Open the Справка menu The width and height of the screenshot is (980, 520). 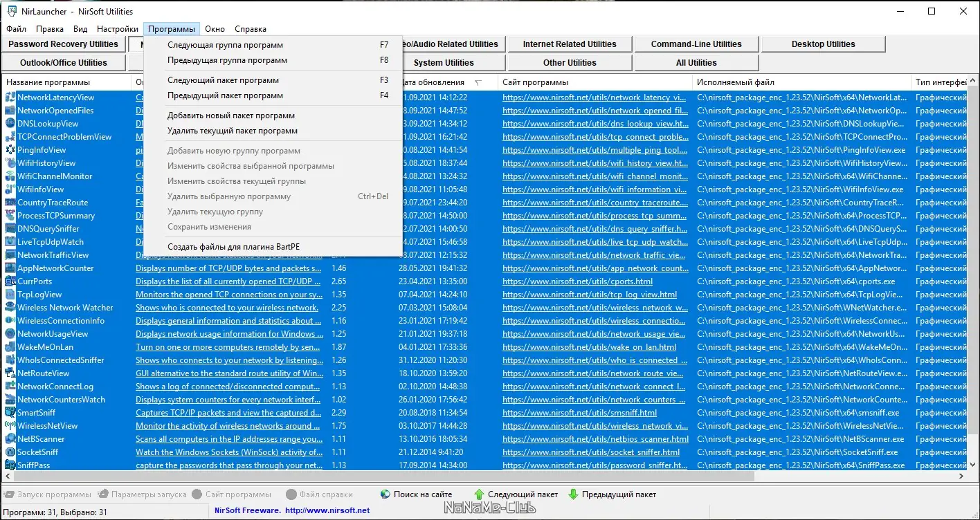(x=251, y=29)
